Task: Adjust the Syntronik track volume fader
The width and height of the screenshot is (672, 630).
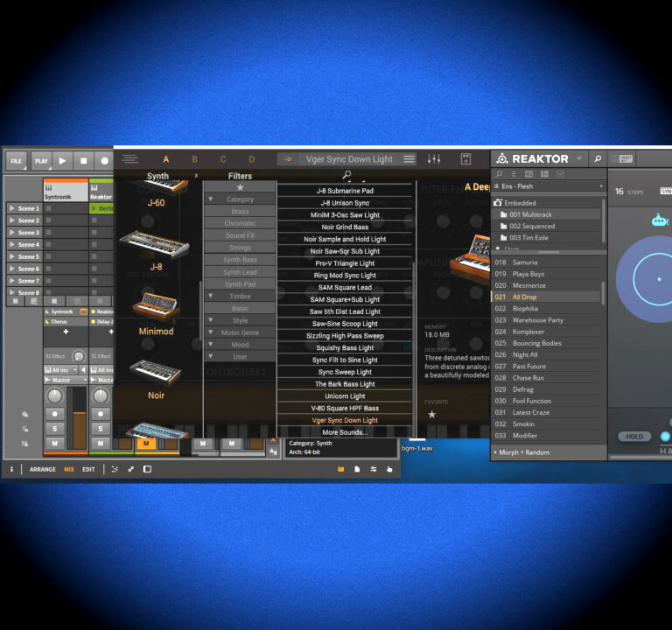Action: 80,419
